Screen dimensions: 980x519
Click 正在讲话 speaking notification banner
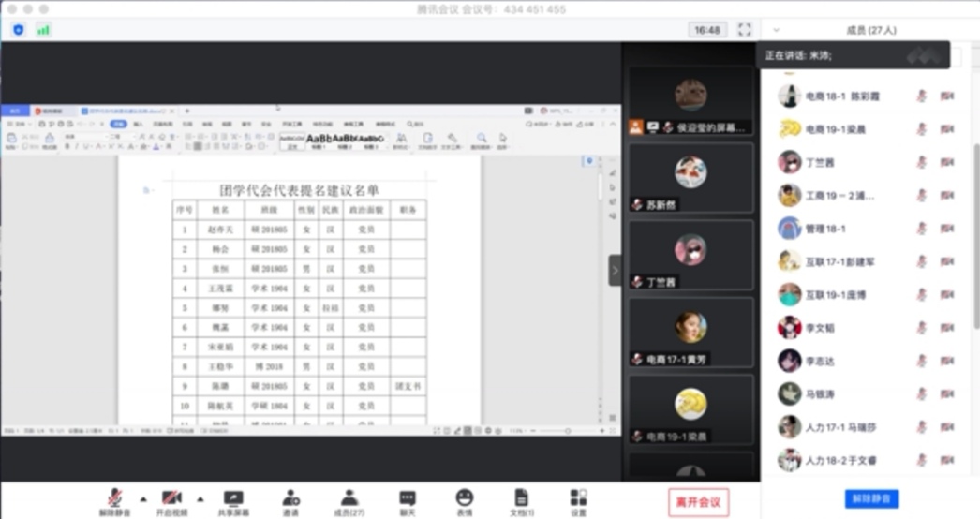(853, 55)
